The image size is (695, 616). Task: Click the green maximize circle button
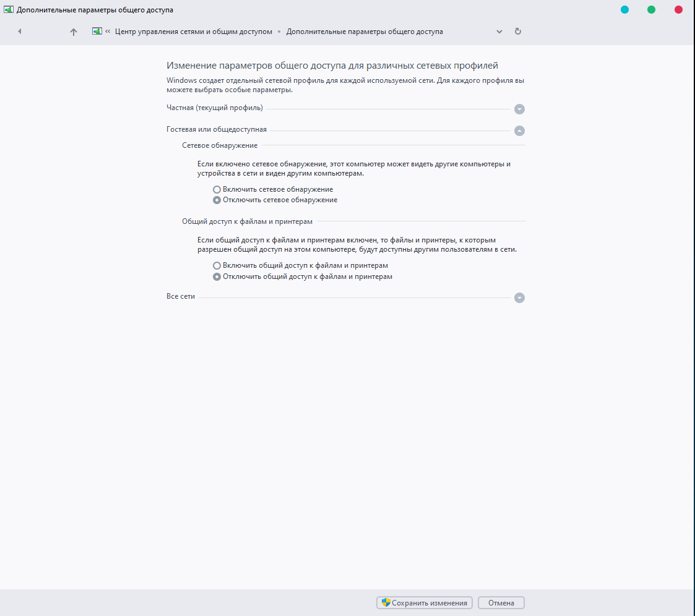click(x=651, y=10)
